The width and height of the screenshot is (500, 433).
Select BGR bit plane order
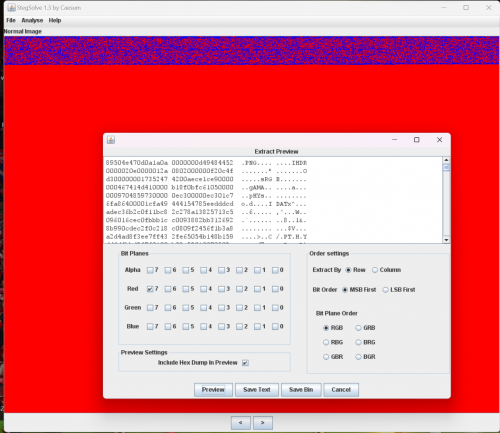[358, 357]
